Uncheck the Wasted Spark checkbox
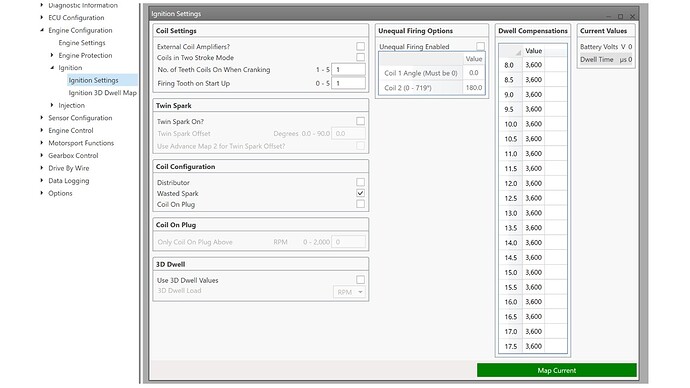Viewport: 690px width, 388px height. (x=360, y=193)
